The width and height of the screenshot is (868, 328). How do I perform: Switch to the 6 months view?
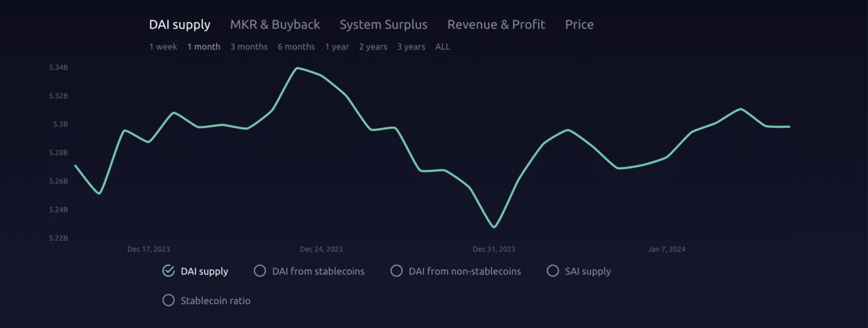(x=296, y=46)
